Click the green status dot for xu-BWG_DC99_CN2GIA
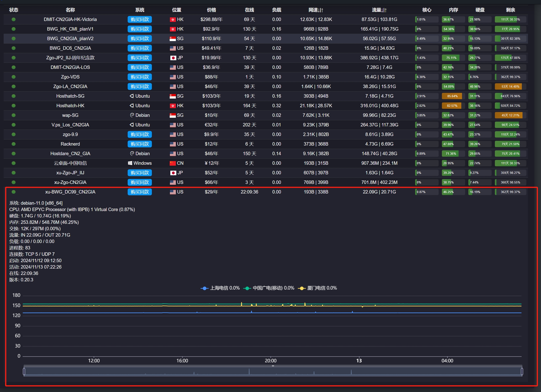 coord(14,192)
